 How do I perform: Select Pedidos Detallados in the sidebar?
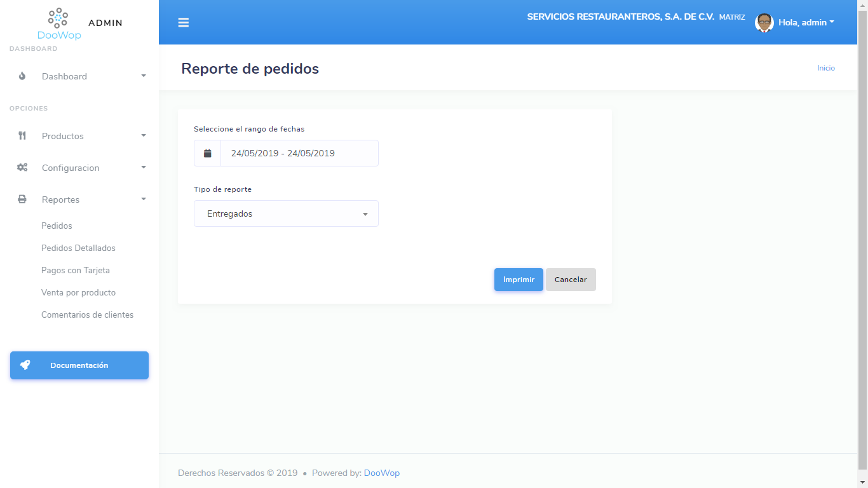pyautogui.click(x=79, y=248)
